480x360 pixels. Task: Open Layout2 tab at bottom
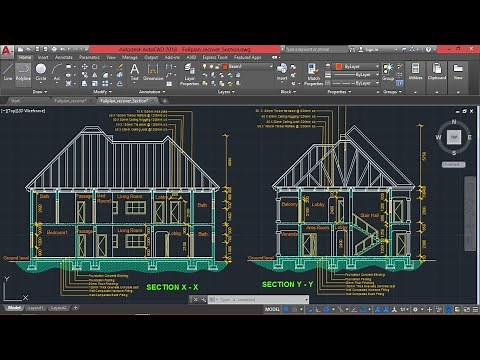pyautogui.click(x=58, y=308)
